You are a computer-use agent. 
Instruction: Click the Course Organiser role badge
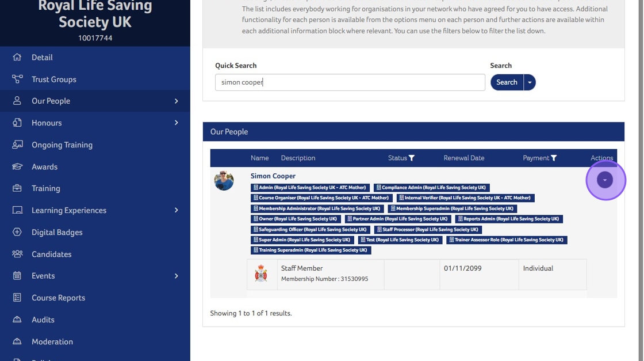321,197
